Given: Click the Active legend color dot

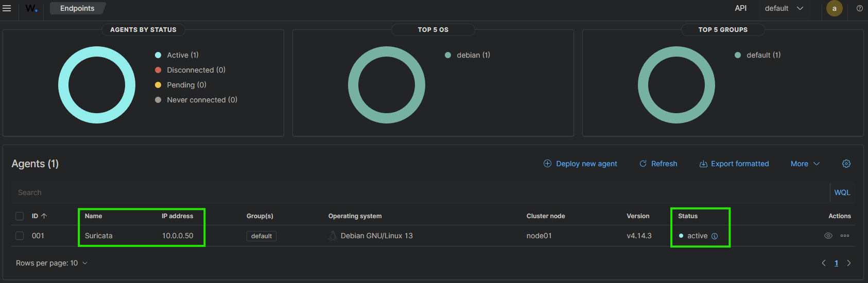Looking at the screenshot, I should (158, 55).
